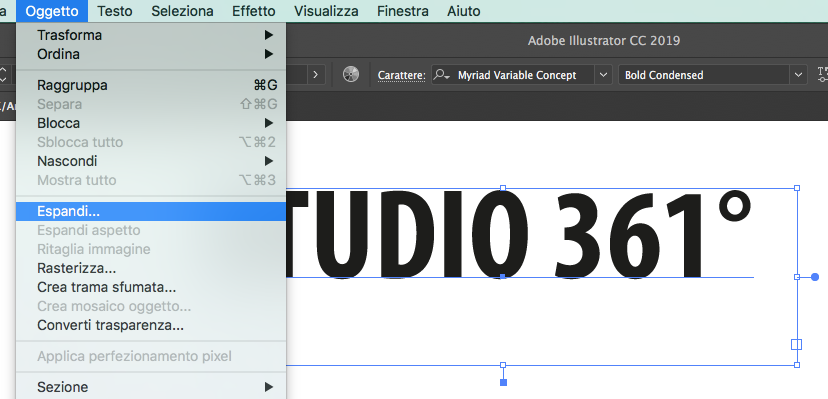Open the Finestra menu in menu bar

click(402, 11)
